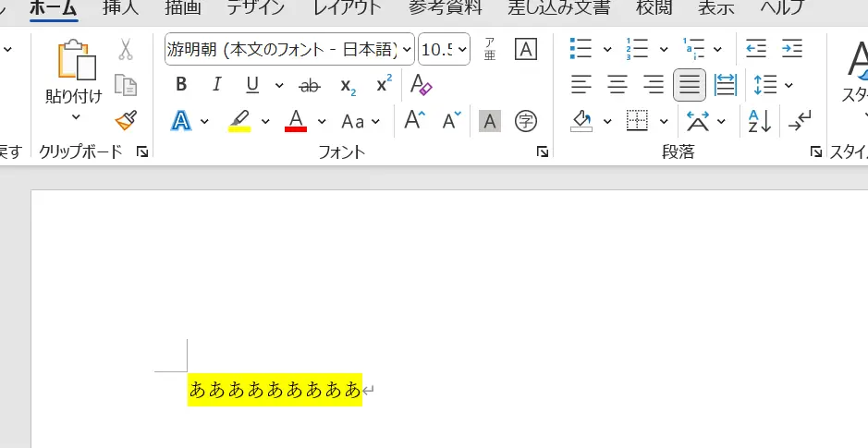The height and width of the screenshot is (448, 868).
Task: Click the Cut scissors icon
Action: (126, 49)
